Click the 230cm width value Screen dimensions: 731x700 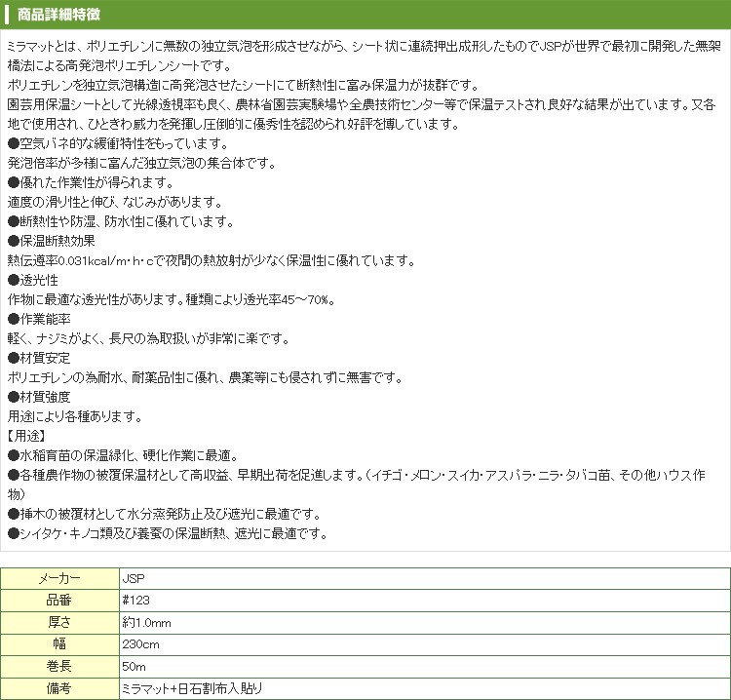(x=140, y=644)
